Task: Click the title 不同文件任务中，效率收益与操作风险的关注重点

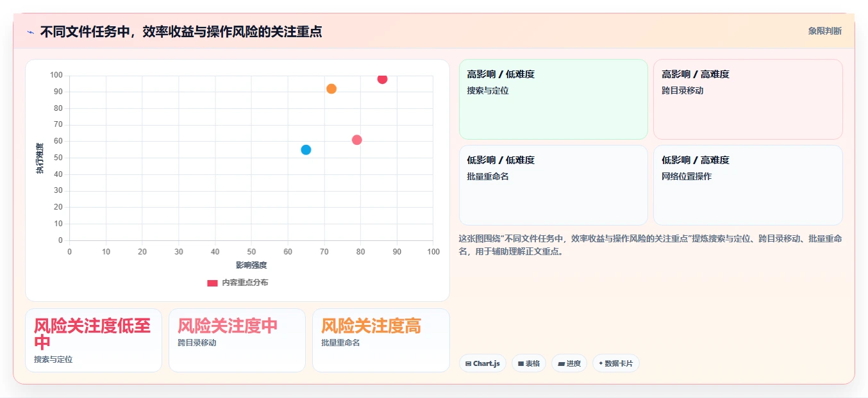Action: click(x=181, y=31)
